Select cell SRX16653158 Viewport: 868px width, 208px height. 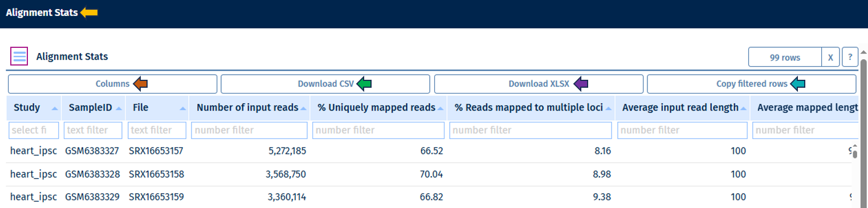[156, 174]
